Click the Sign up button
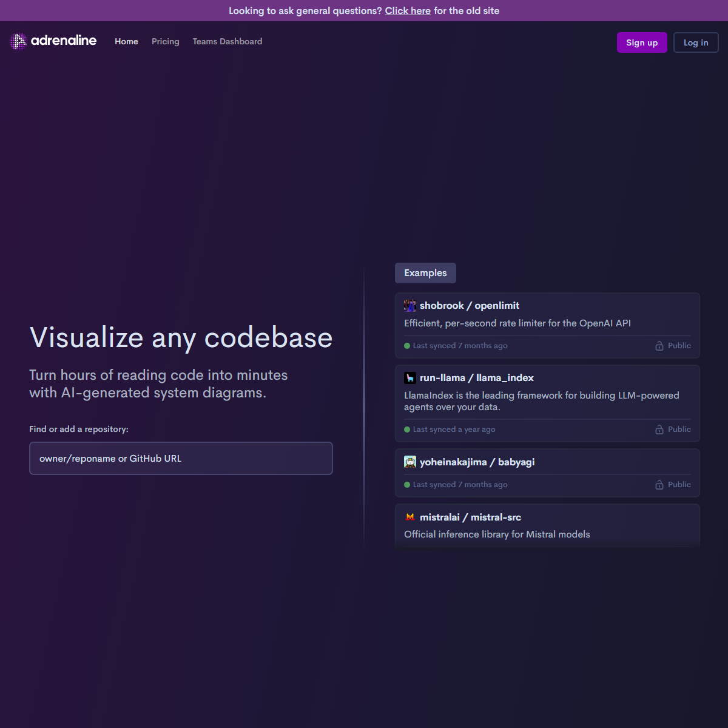The image size is (728, 728). coord(642,42)
